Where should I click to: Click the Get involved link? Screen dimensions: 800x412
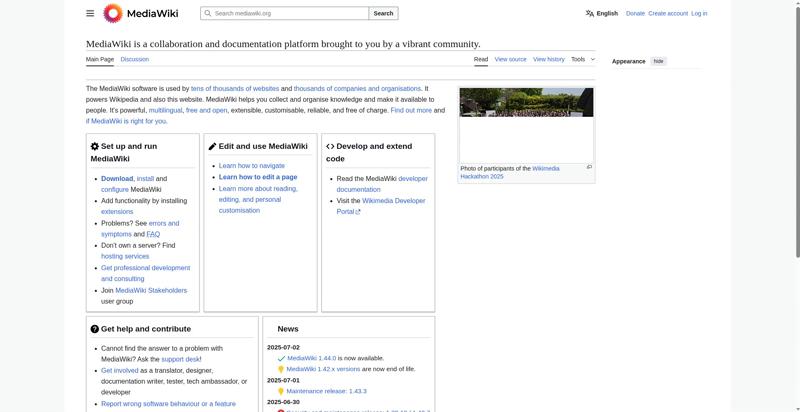[x=119, y=371]
